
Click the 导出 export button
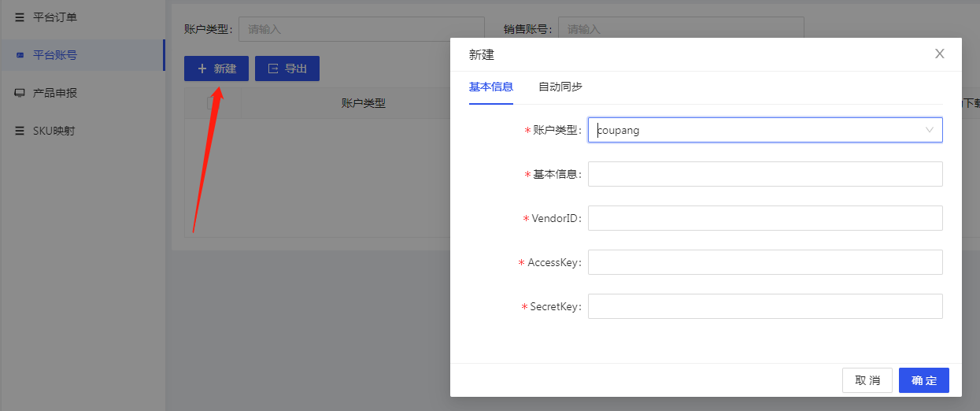287,68
